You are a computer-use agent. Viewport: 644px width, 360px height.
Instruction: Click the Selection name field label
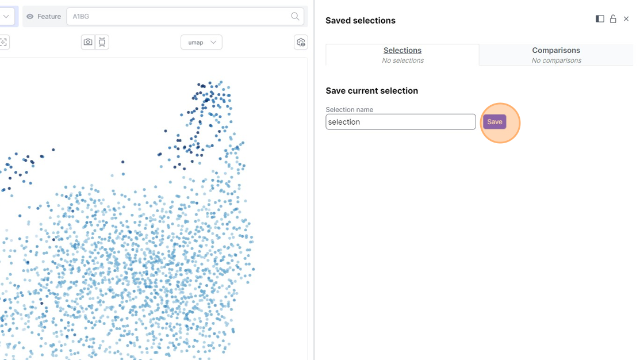tap(349, 109)
